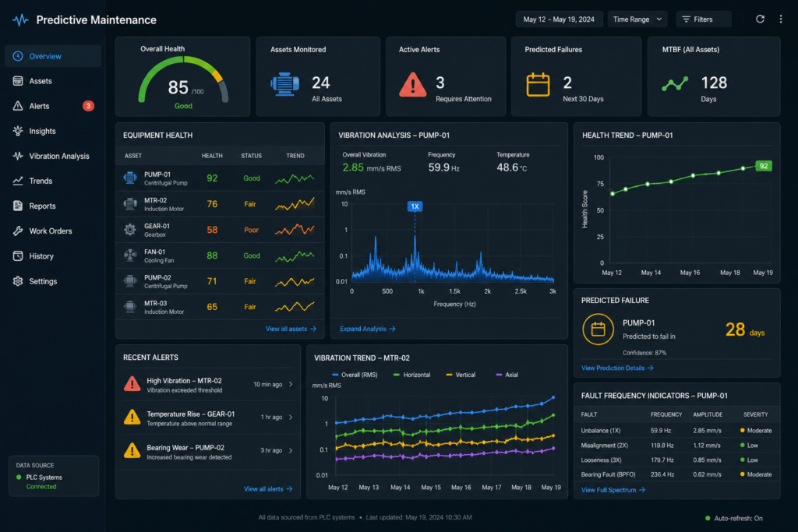Viewport: 798px width, 532px height.
Task: Click the GEAR-01 trend sparkline
Action: coord(294,230)
